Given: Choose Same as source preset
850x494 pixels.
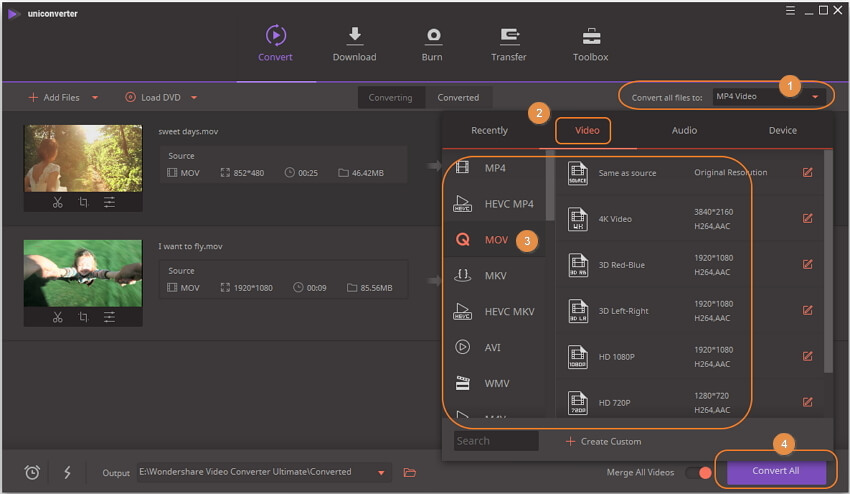Looking at the screenshot, I should tap(688, 172).
